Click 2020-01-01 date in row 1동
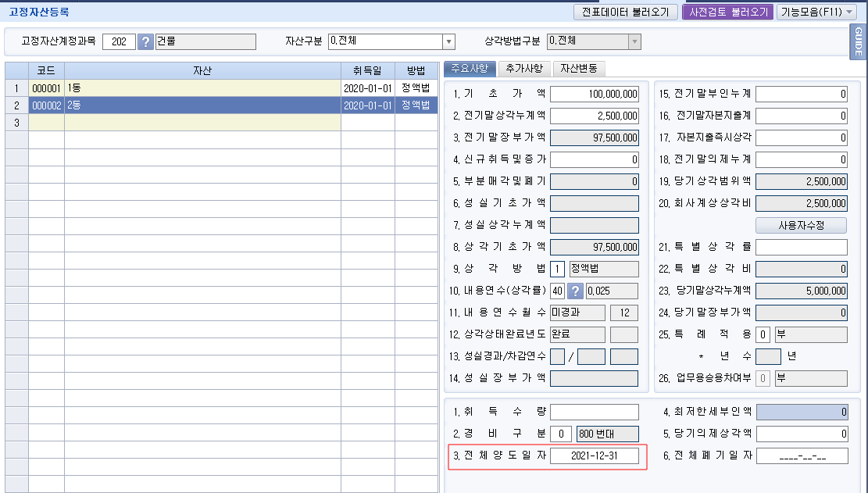The width and height of the screenshot is (868, 493). tap(367, 88)
